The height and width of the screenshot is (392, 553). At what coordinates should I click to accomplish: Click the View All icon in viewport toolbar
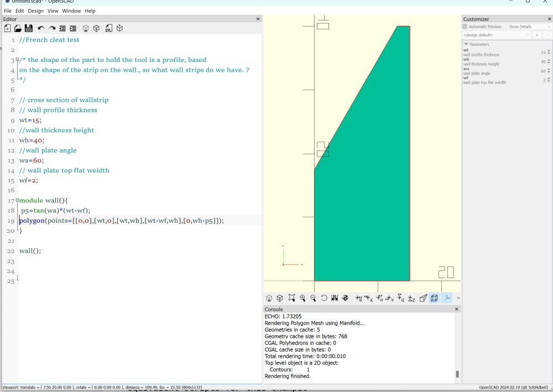[x=291, y=298]
